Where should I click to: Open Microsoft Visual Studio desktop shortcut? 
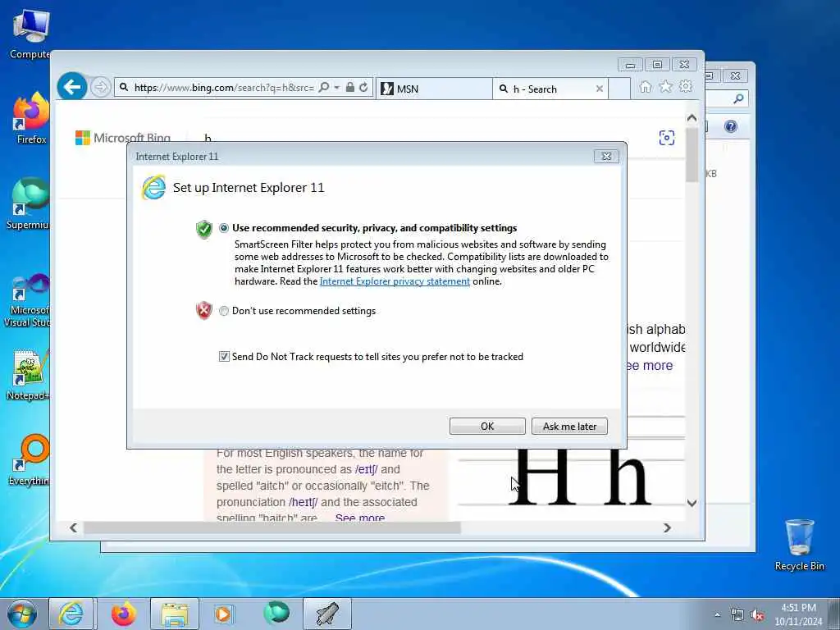click(30, 300)
